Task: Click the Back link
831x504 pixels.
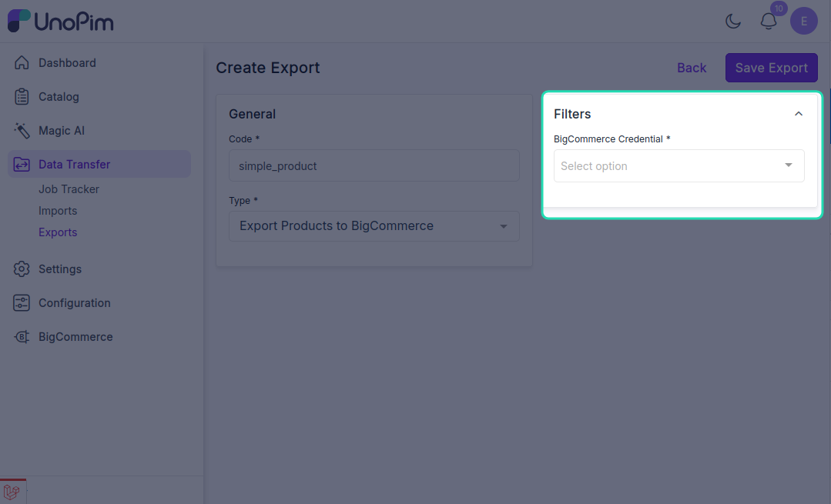Action: pyautogui.click(x=692, y=68)
